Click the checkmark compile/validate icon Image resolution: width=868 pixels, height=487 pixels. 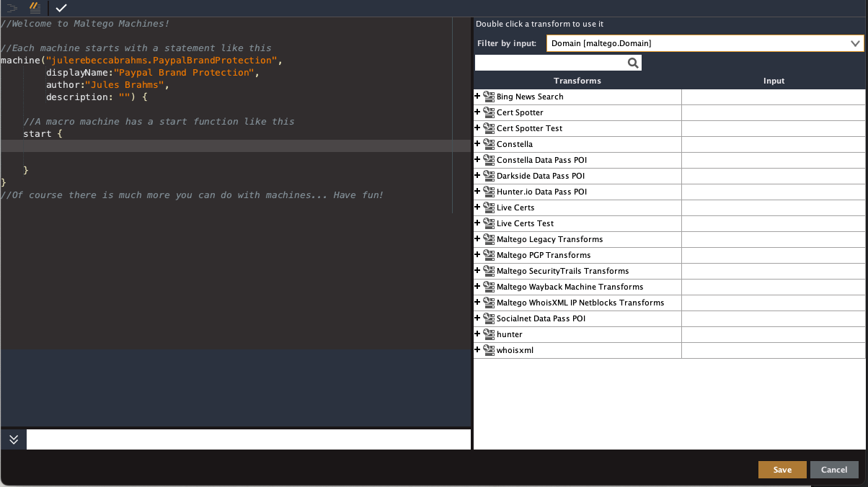tap(61, 8)
